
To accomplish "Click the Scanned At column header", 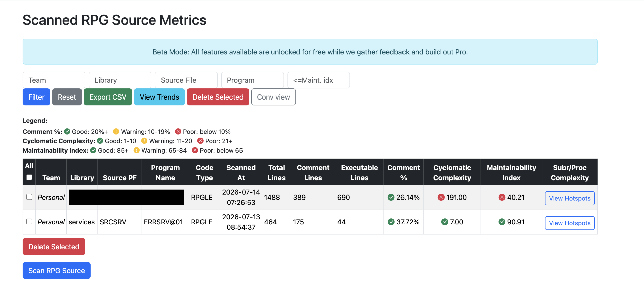I will (x=241, y=172).
